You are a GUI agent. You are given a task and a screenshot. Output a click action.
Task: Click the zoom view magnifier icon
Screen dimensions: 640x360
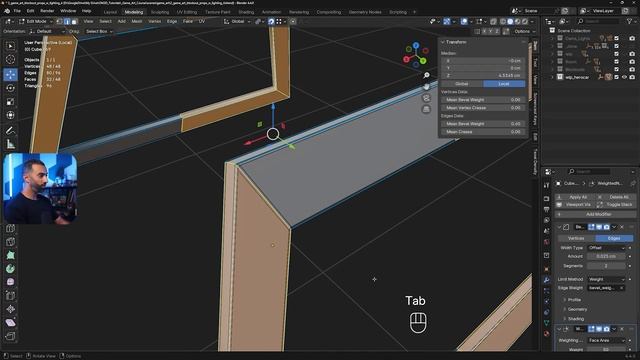coord(426,75)
